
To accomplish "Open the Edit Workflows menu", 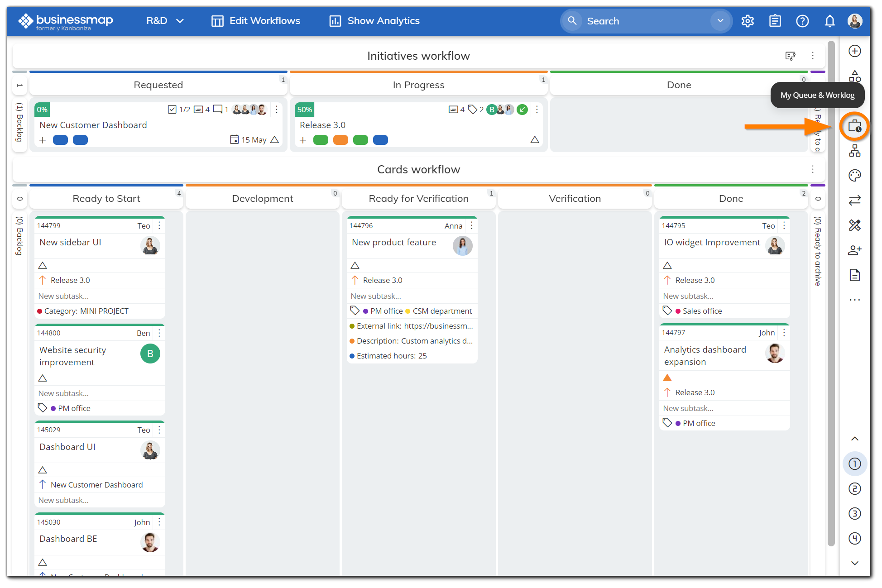I will click(255, 21).
